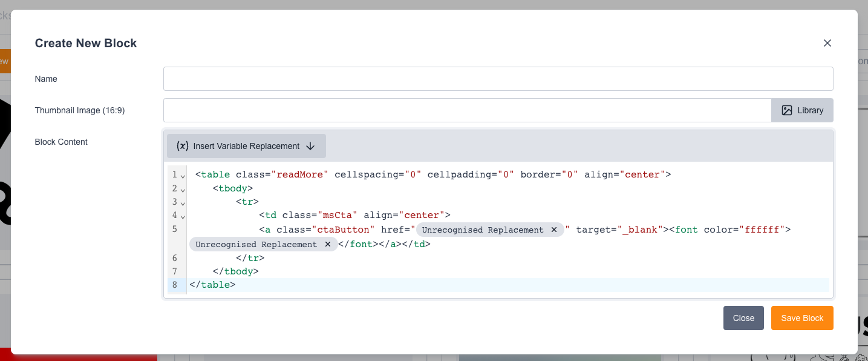Focus the Name input field
Screen dimensions: 868x361
click(x=498, y=79)
